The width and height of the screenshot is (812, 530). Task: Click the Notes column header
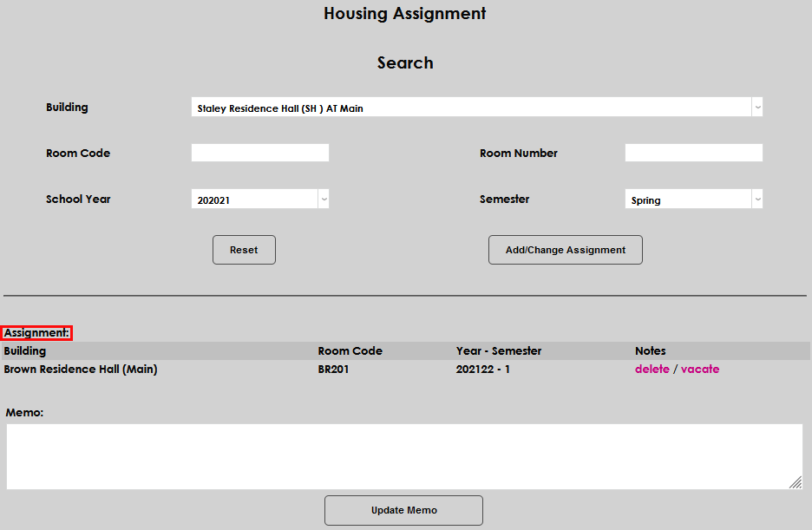(x=649, y=350)
